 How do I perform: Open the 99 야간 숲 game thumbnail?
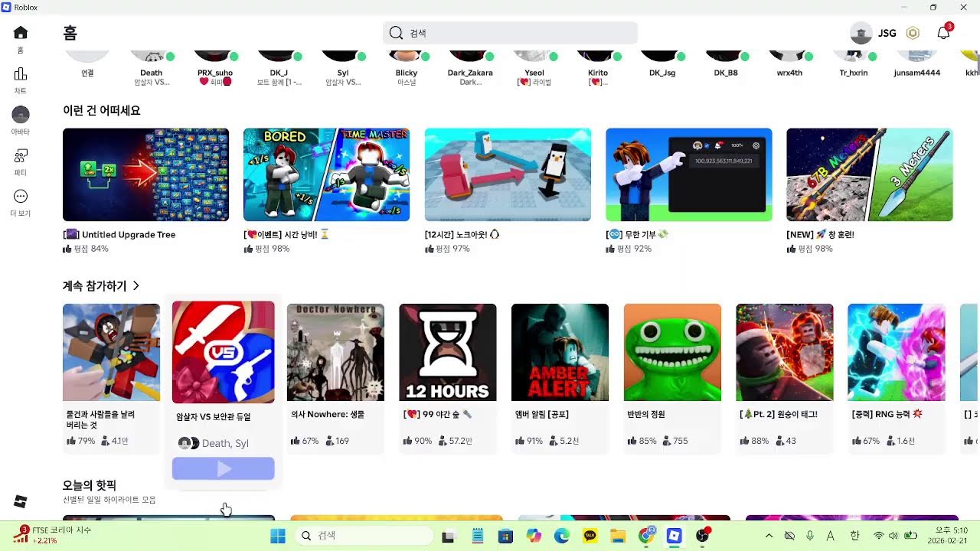(448, 352)
